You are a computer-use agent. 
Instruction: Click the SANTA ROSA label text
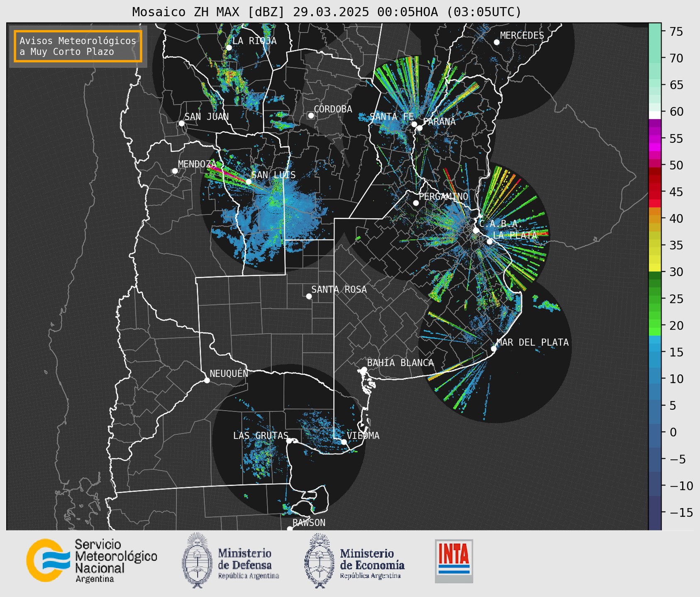[339, 289]
